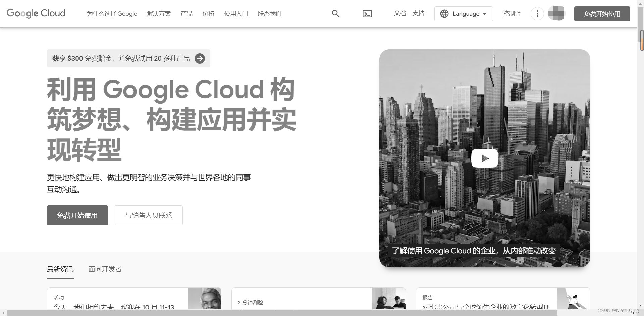Image resolution: width=644 pixels, height=316 pixels.
Task: Select the 最新资讯 tab
Action: click(60, 269)
